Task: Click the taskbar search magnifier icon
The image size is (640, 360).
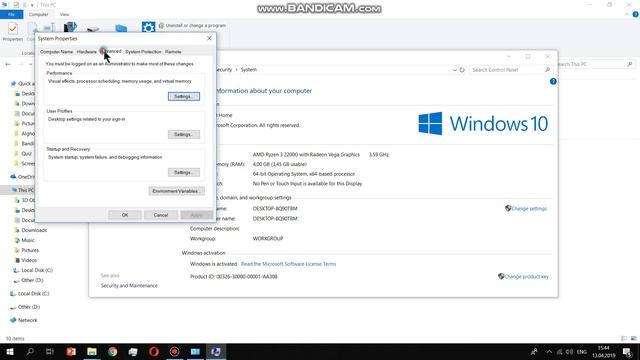Action: (30, 351)
